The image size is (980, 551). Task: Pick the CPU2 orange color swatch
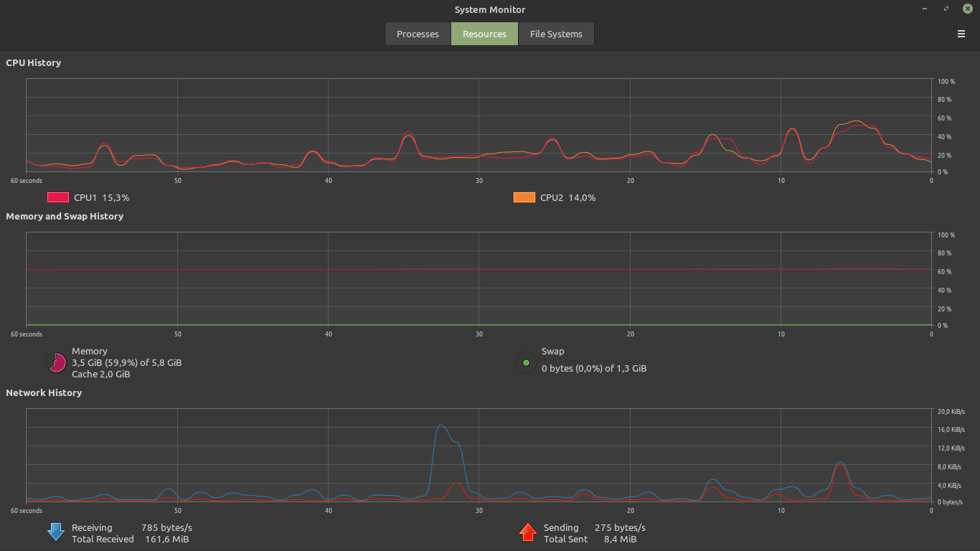click(524, 197)
